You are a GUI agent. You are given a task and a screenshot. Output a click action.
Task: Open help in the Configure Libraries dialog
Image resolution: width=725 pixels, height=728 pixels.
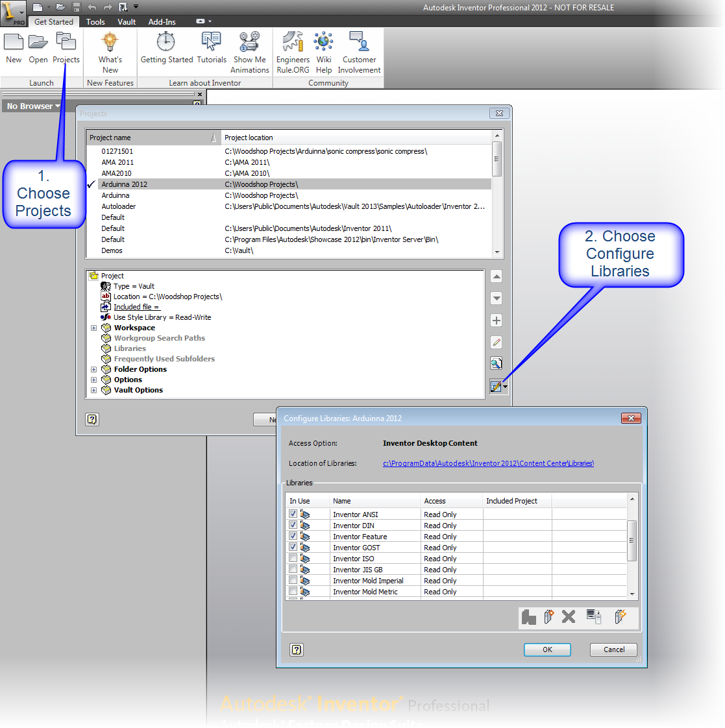pyautogui.click(x=297, y=649)
